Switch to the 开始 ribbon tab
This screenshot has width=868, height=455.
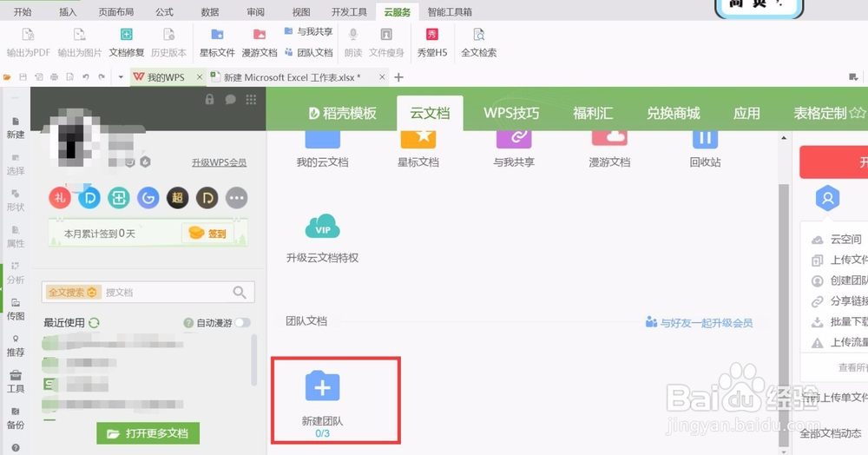23,11
